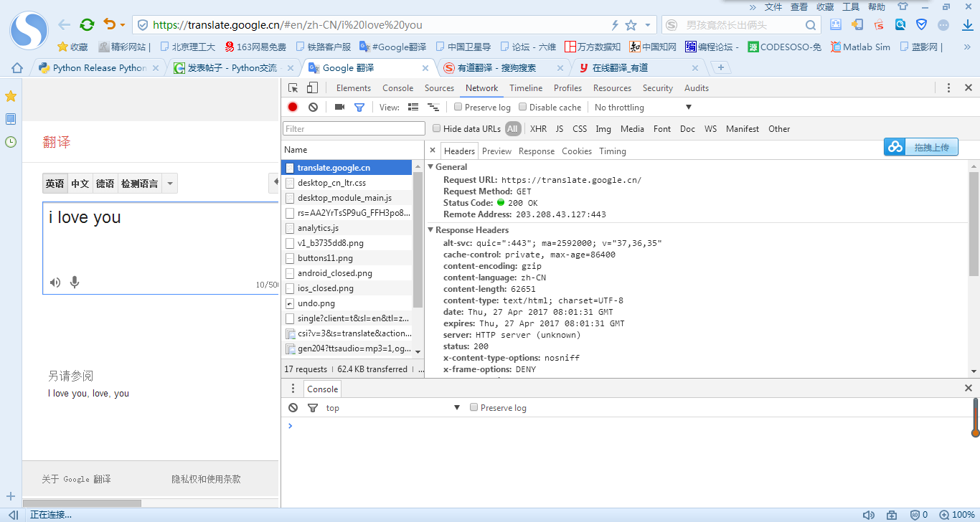Click the Network Filter text field
The width and height of the screenshot is (980, 522).
354,129
